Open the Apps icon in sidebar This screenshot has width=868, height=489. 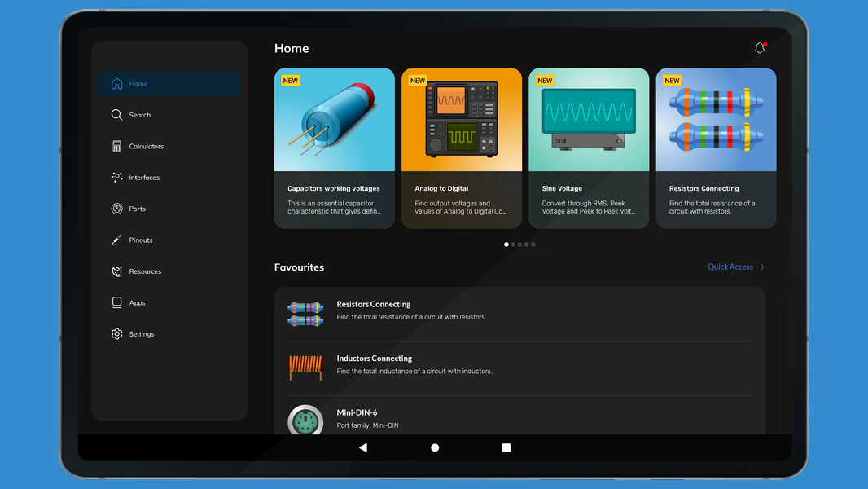click(x=116, y=302)
